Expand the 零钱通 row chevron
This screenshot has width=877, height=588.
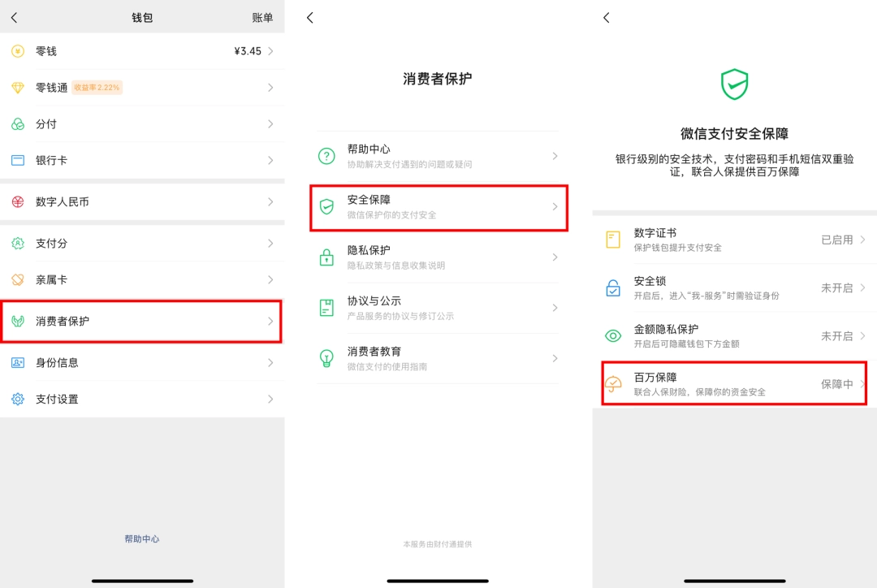(270, 88)
